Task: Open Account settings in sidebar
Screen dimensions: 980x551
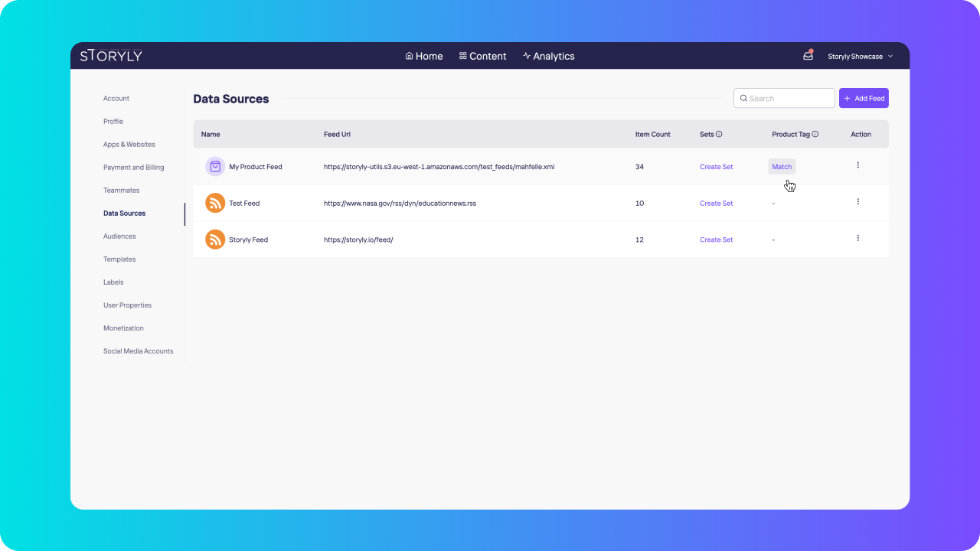Action: 116,98
